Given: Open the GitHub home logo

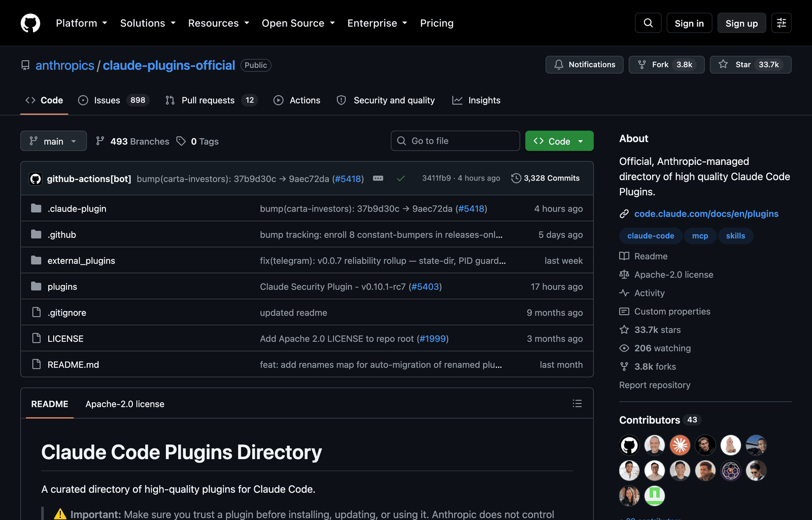Looking at the screenshot, I should 30,23.
